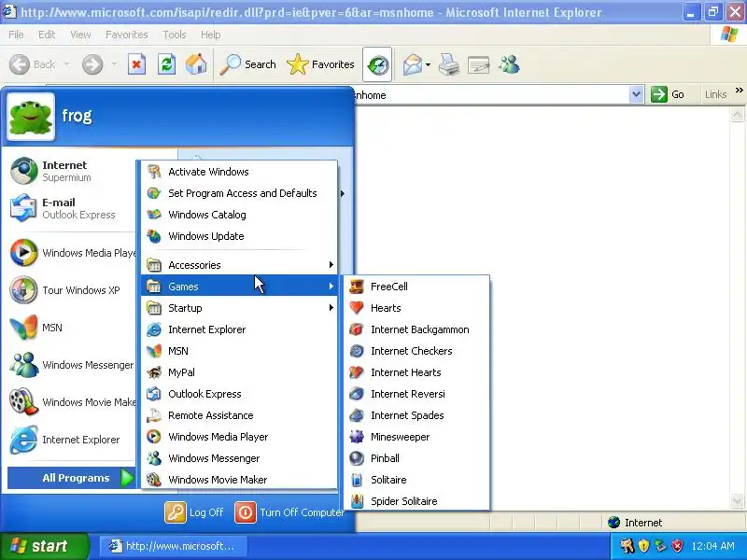
Task: Open the Help menu
Action: click(211, 35)
